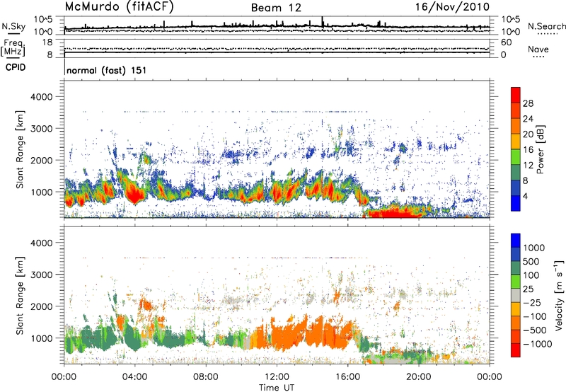Click the '28' Power colorbar tick label

(528, 103)
